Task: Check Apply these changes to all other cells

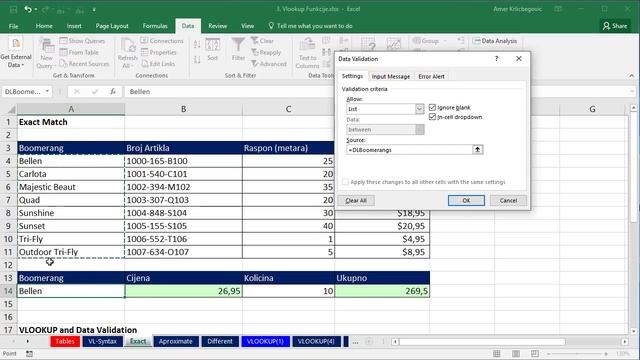Action: click(x=346, y=182)
